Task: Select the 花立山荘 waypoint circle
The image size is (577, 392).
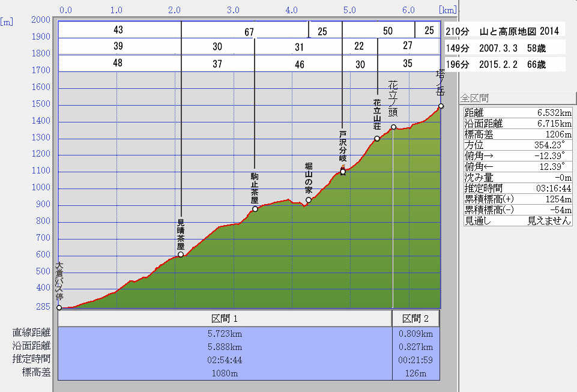Action: pos(377,139)
